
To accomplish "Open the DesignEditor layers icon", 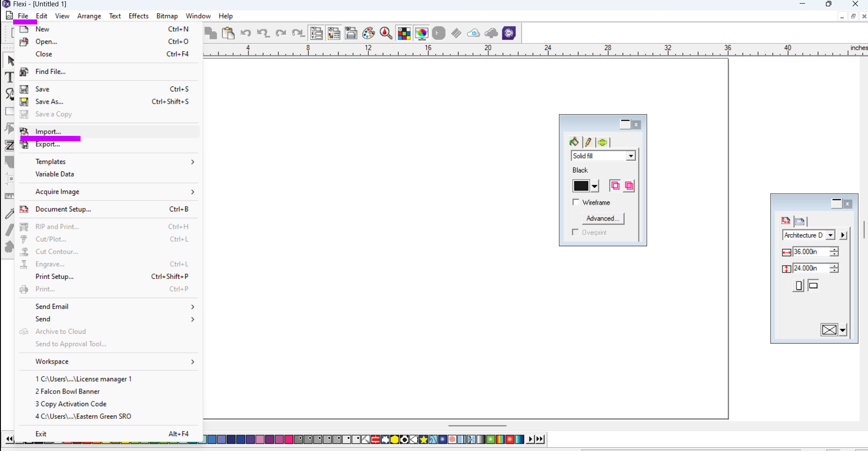I will (x=351, y=33).
